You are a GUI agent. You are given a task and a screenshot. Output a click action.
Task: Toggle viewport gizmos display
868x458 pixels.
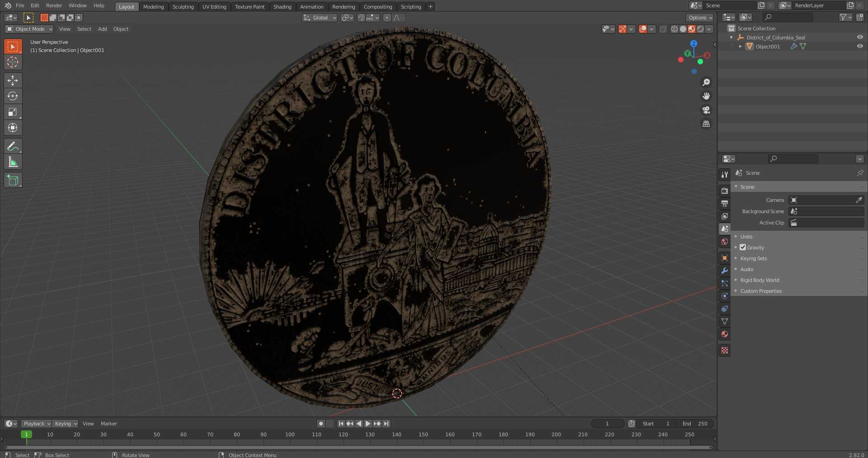point(623,29)
